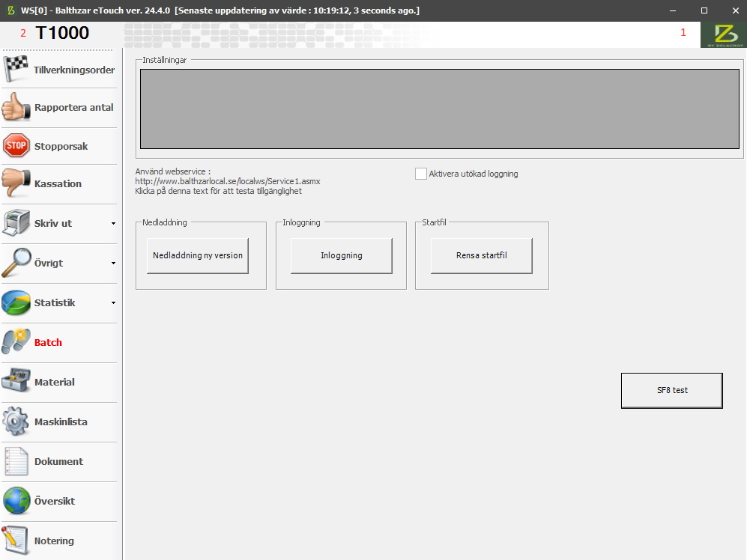Click the pie chart Statistik icon
The width and height of the screenshot is (747, 560).
tap(16, 302)
